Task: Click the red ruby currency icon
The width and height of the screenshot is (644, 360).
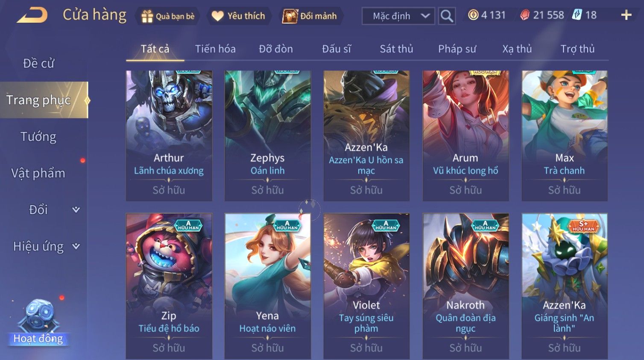Action: [525, 15]
